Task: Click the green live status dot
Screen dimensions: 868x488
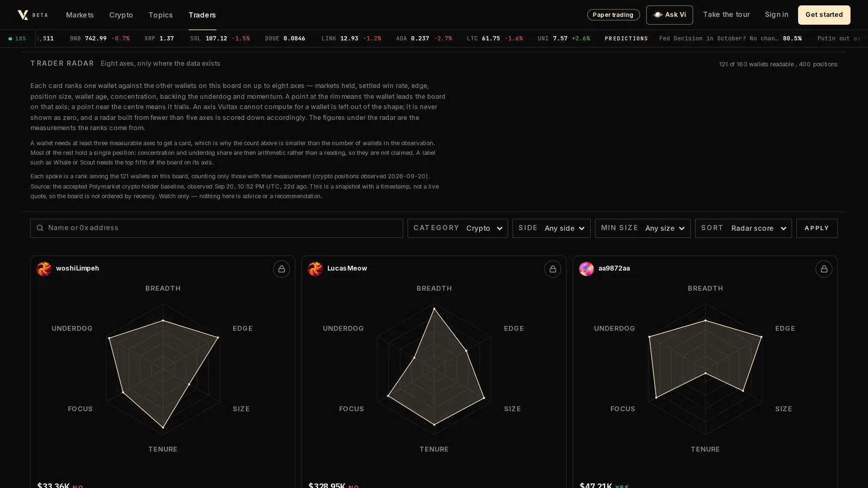Action: tap(10, 39)
